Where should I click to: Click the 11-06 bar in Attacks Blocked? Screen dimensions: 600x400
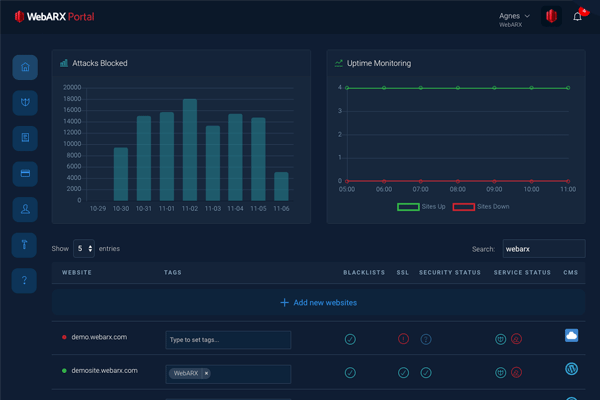point(281,186)
